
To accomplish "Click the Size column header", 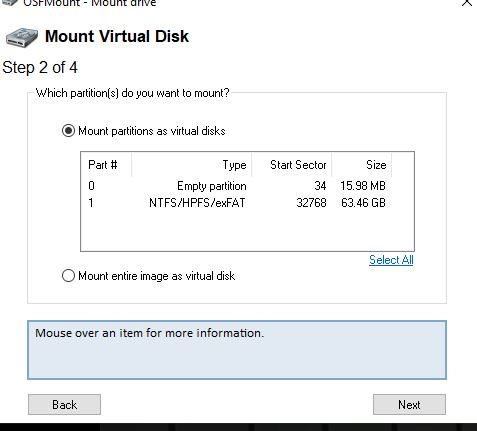I will pos(362,165).
